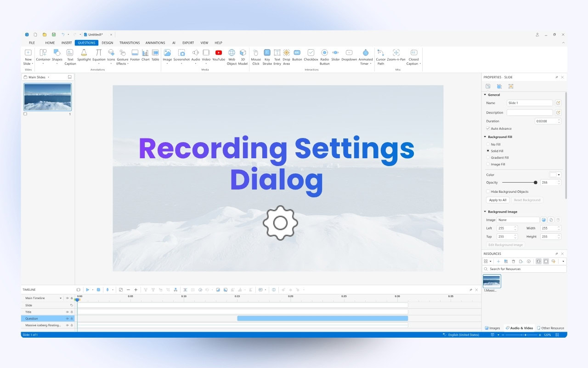Zoom out the timeline with minus
This screenshot has height=368, width=588.
(128, 290)
